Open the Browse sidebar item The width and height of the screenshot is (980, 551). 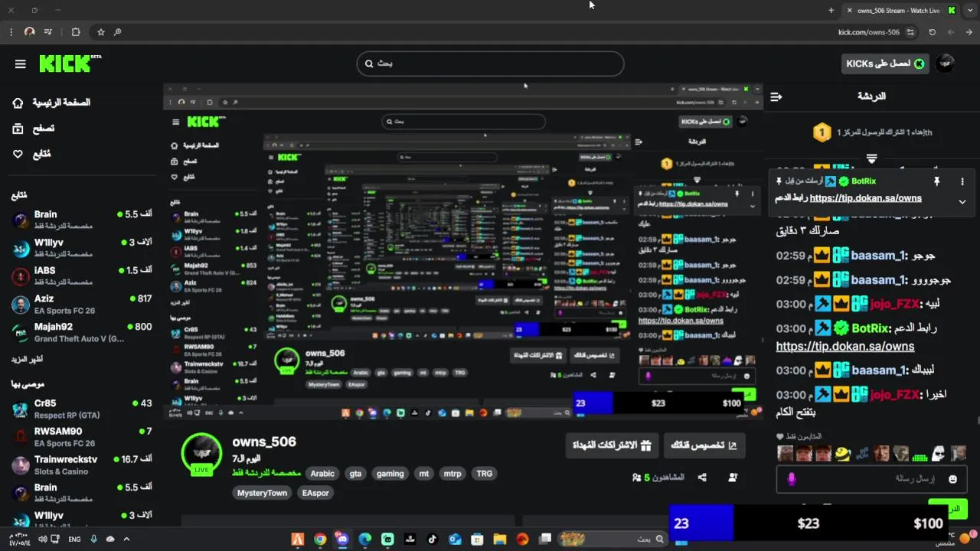(x=33, y=129)
